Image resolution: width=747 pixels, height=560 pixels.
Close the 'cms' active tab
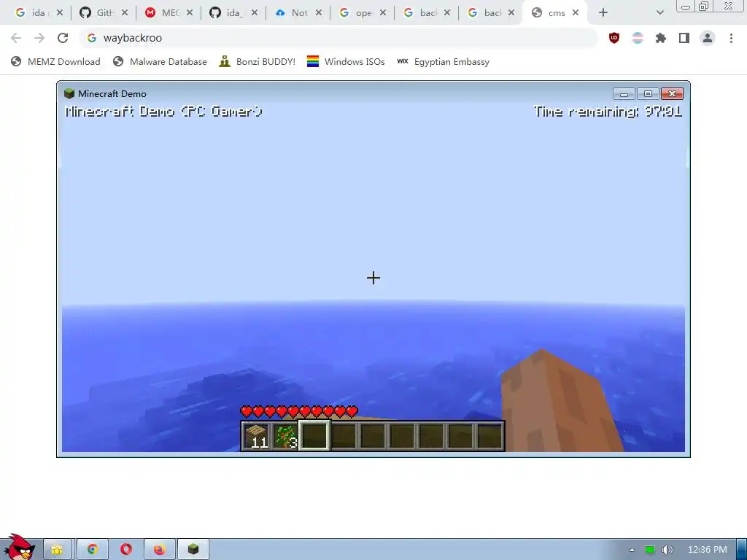576,13
